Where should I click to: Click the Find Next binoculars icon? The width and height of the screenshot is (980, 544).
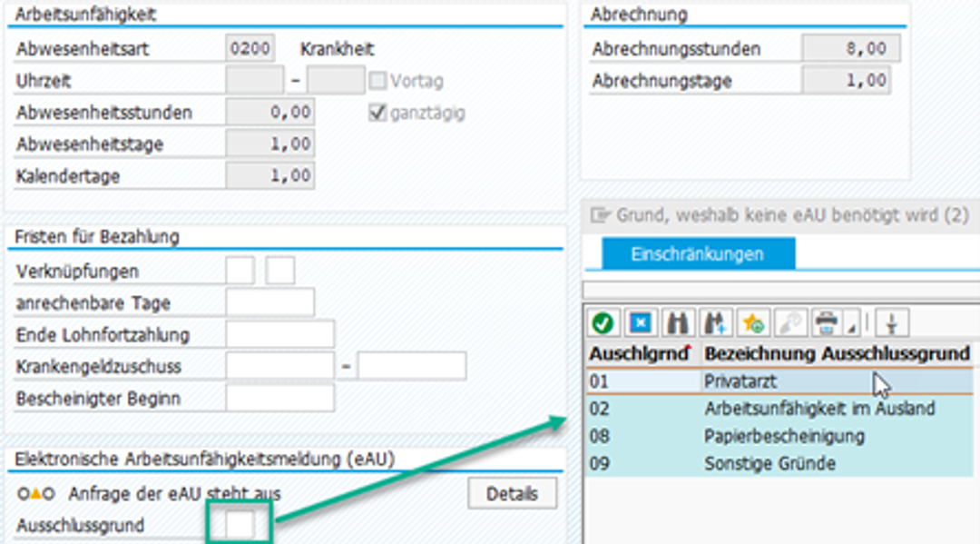click(715, 323)
